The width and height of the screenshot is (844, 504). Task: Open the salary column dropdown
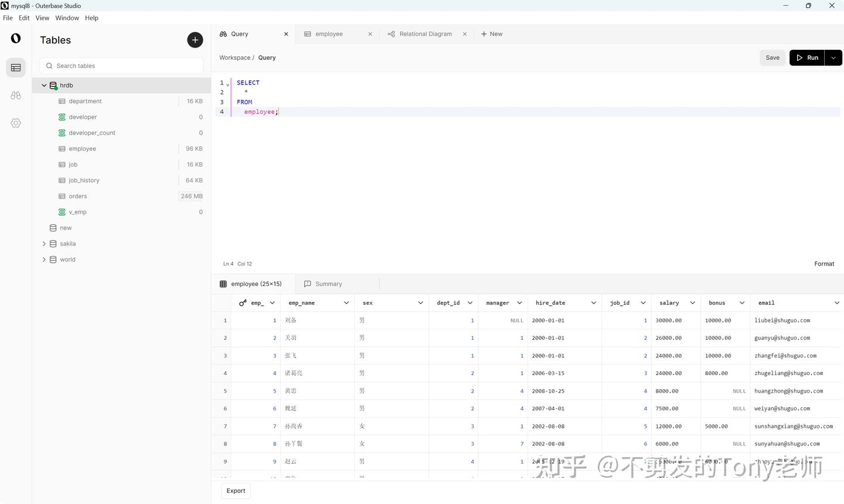pos(693,303)
